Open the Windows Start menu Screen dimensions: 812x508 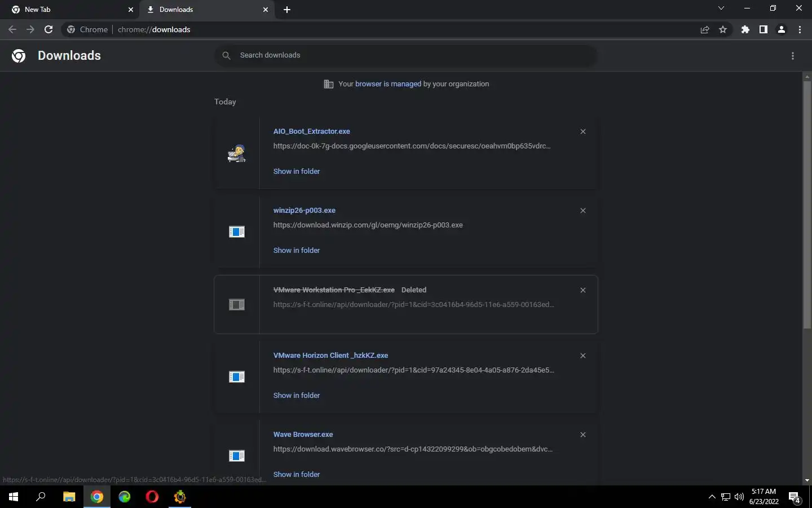coord(14,497)
